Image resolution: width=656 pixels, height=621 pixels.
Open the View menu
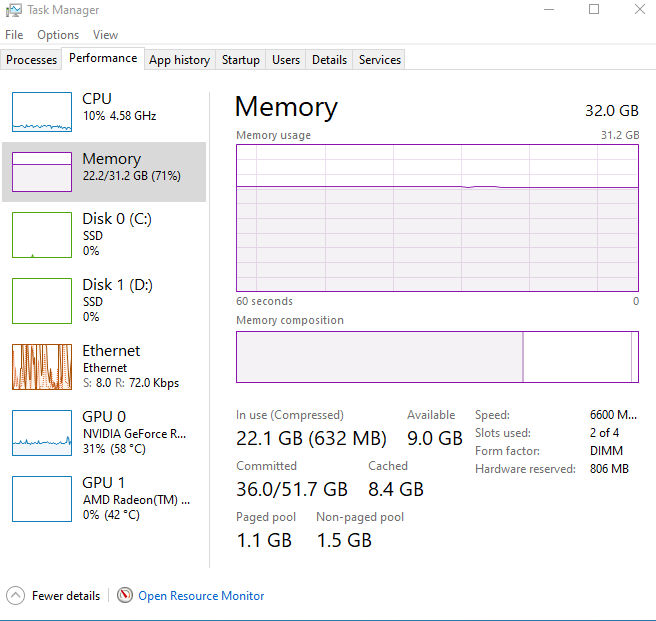(x=105, y=35)
